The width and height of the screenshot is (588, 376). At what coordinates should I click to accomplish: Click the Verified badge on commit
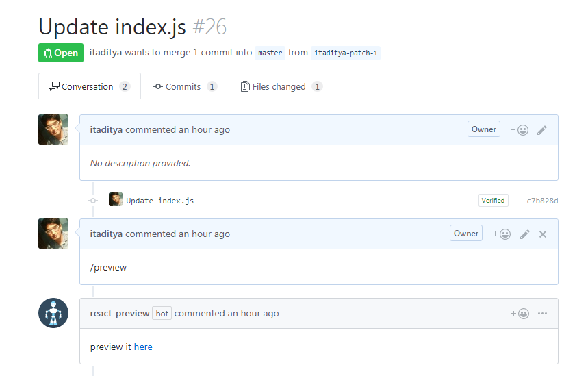tap(493, 201)
